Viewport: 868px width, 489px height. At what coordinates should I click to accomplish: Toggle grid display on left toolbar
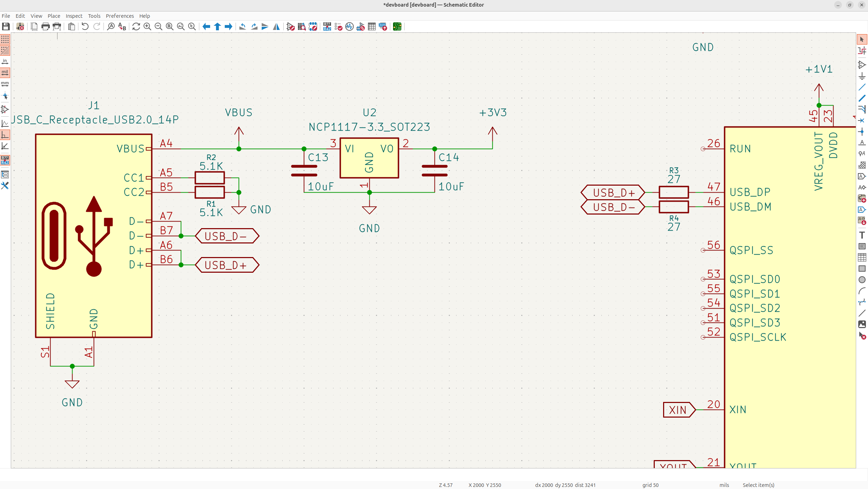[x=5, y=39]
